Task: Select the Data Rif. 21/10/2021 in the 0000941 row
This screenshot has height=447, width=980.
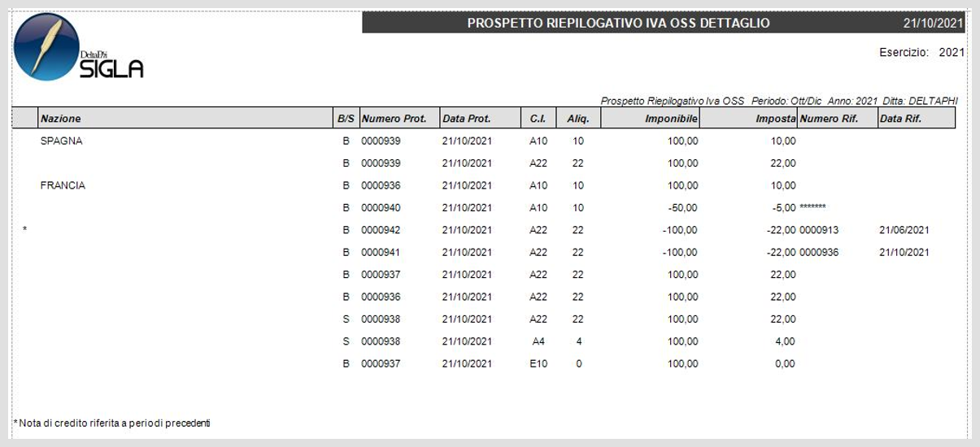Action: [x=904, y=253]
